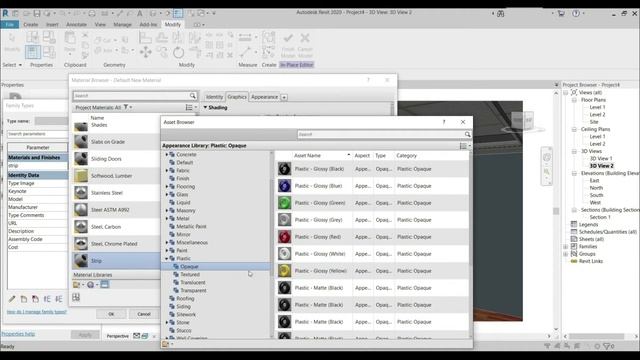Select the Opaque subcategory under Plastic
This screenshot has width=640, height=360.
(189, 267)
